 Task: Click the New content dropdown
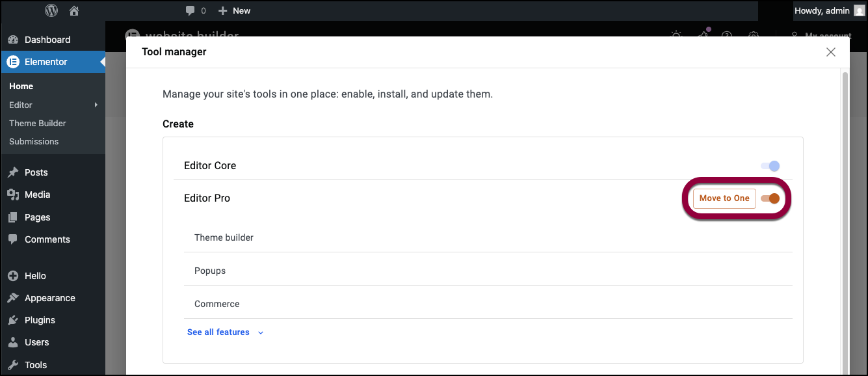point(234,10)
